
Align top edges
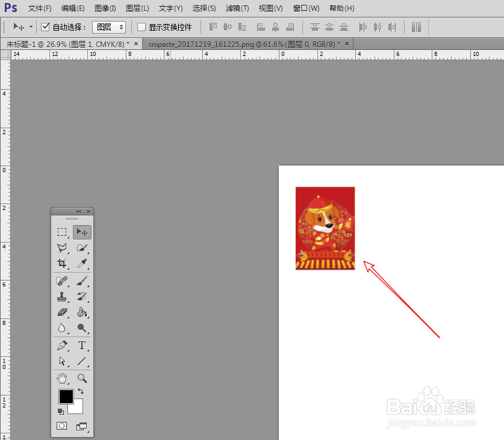(213, 27)
